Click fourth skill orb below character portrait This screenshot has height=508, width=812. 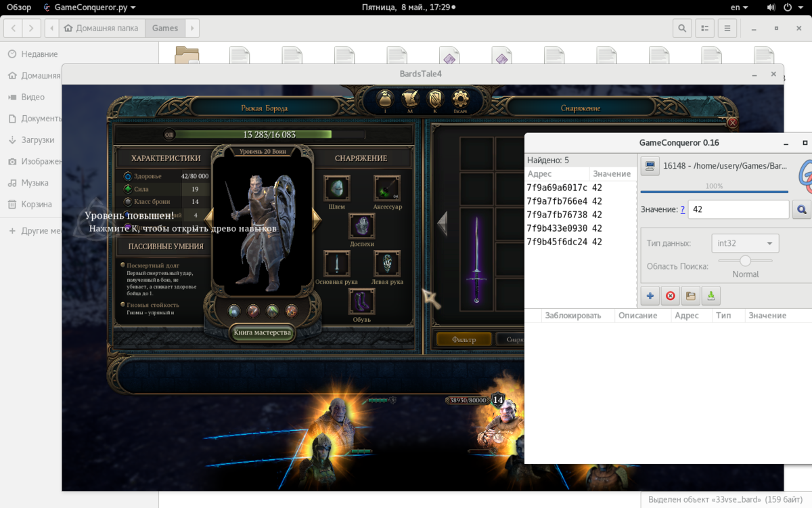pos(292,310)
